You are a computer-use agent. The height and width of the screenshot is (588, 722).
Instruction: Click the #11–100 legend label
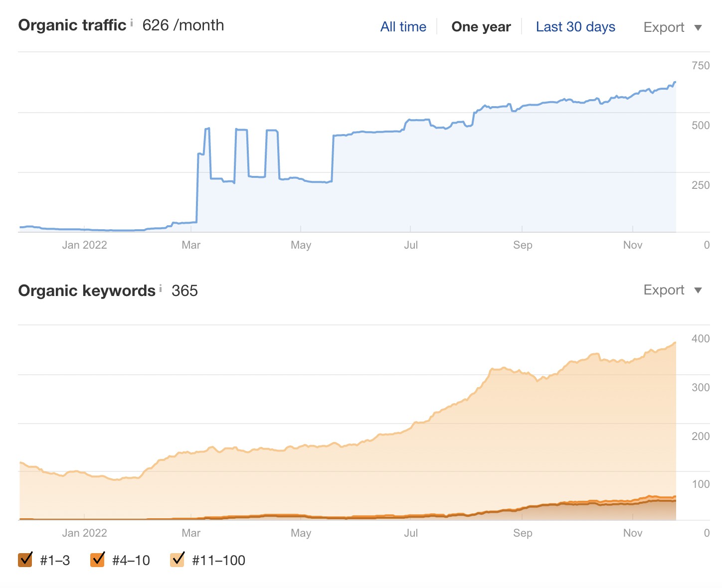pyautogui.click(x=218, y=561)
